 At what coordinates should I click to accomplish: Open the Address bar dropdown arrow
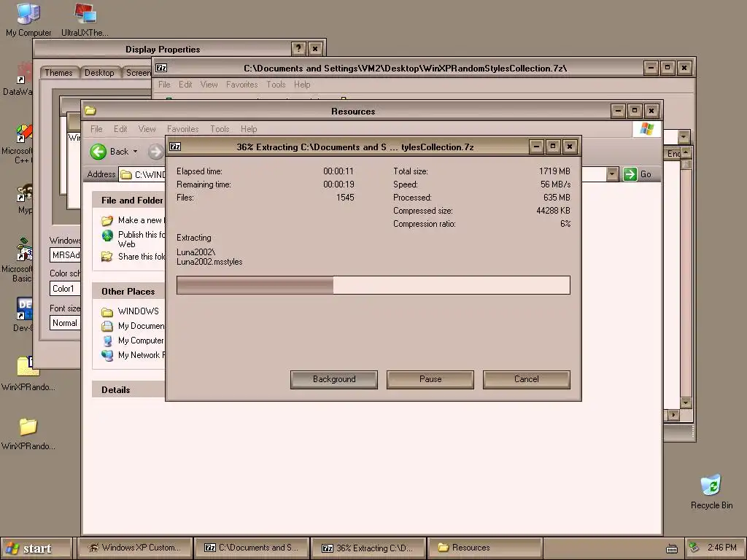(612, 174)
